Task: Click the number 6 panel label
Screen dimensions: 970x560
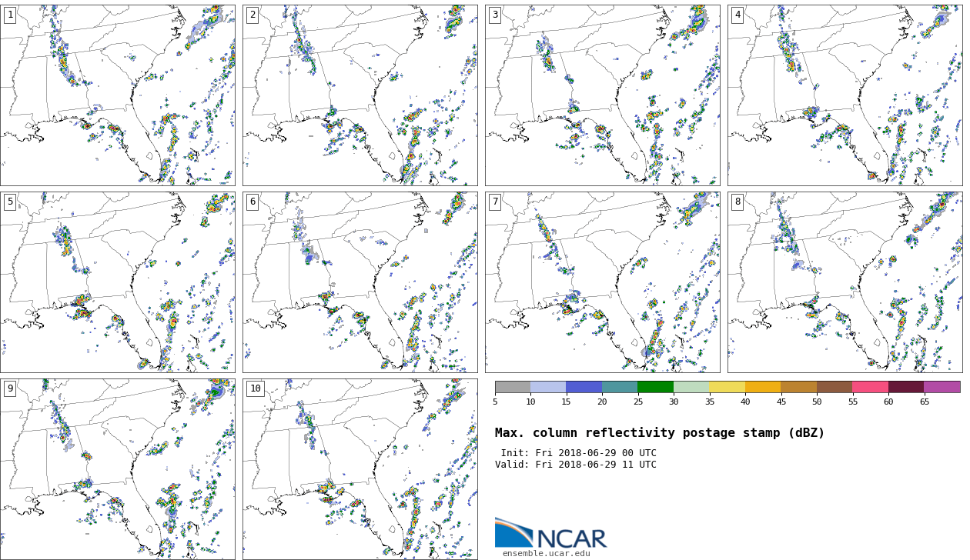Action: (x=253, y=202)
